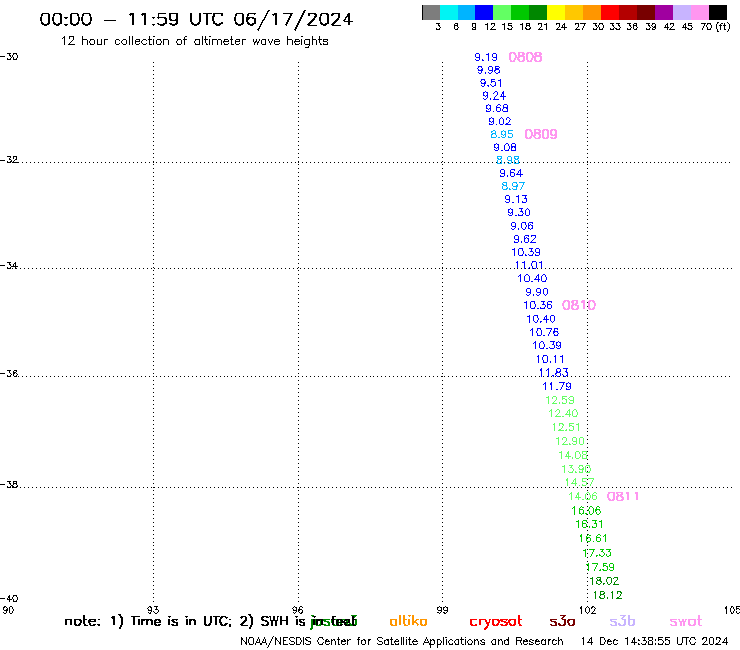Click the 18.02 wave height reading
Image resolution: width=740 pixels, height=650 pixels.
[604, 582]
